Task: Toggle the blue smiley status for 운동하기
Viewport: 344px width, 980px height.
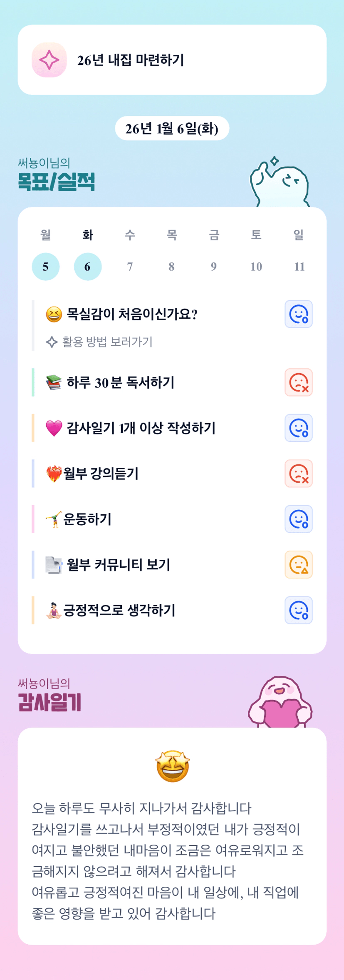Action: tap(298, 519)
